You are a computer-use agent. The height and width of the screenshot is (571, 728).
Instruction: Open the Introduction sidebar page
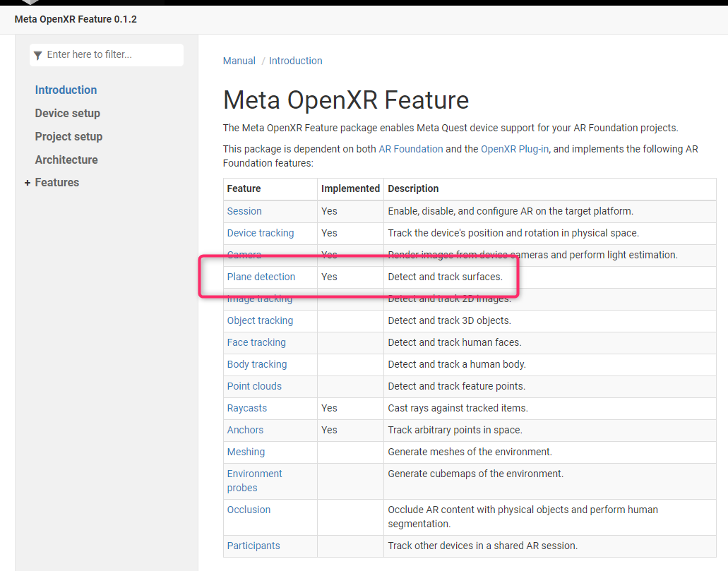click(x=66, y=90)
